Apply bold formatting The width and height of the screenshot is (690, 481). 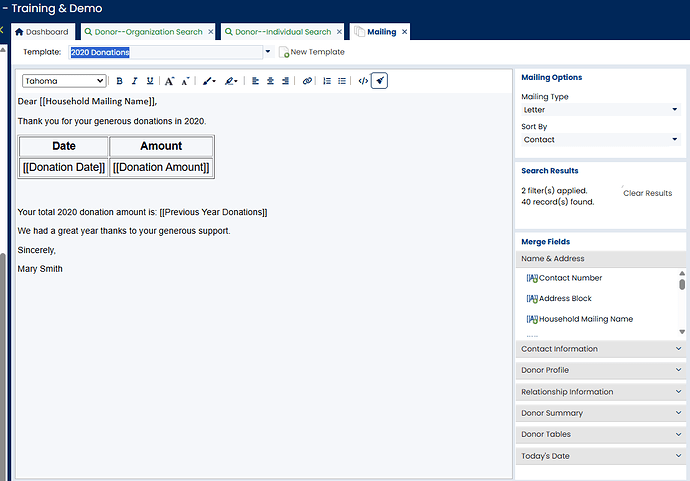(x=119, y=81)
